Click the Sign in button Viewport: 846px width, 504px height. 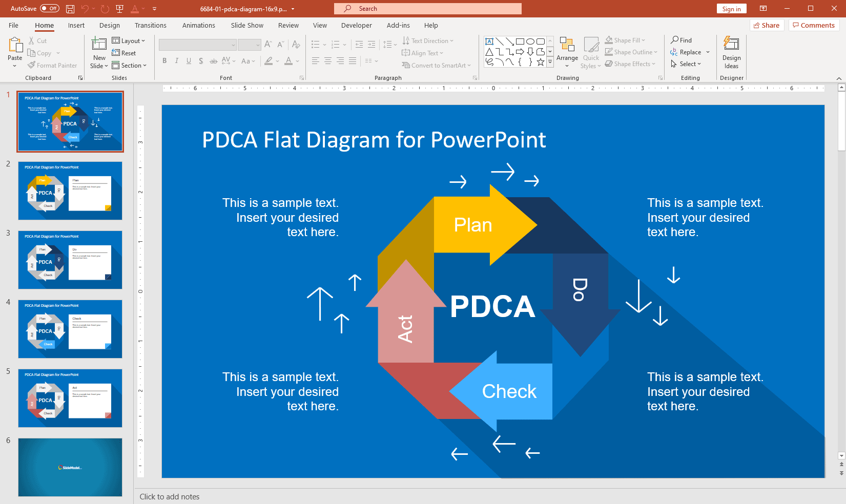(731, 8)
